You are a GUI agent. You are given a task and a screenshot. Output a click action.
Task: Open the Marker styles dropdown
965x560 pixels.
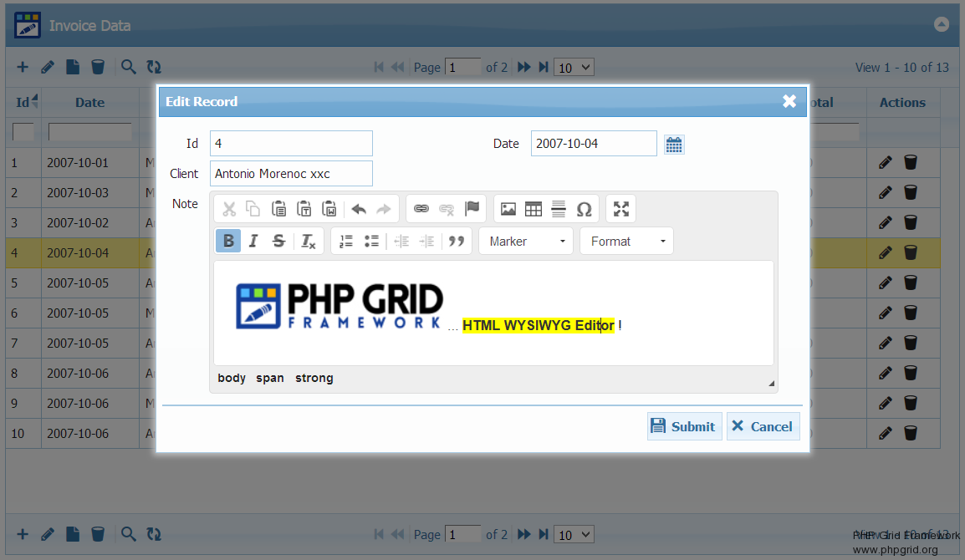pos(526,242)
